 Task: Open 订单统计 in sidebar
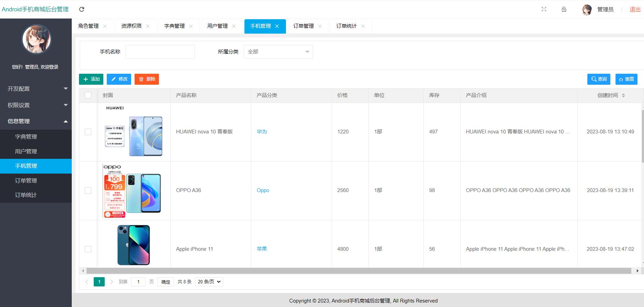pyautogui.click(x=36, y=195)
